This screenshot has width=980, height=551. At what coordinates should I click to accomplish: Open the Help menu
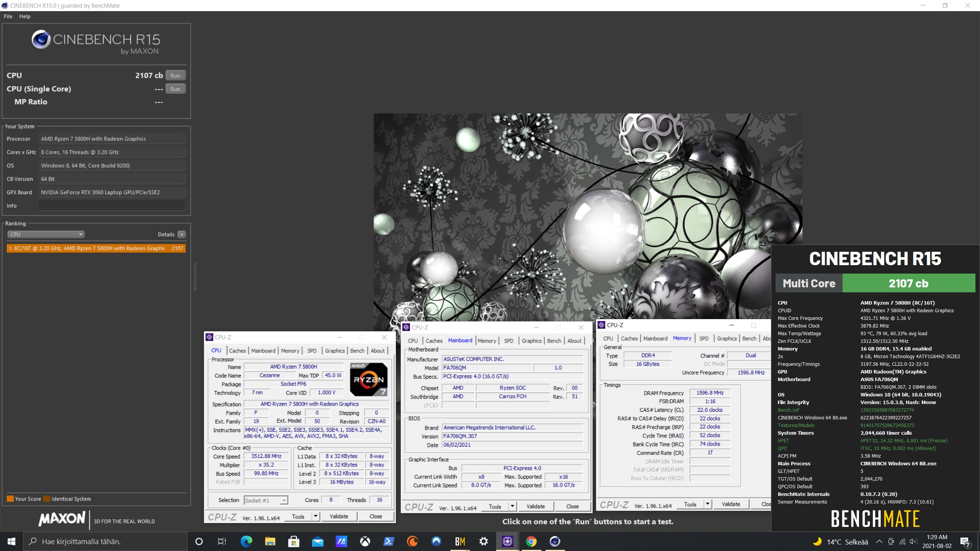coord(24,16)
